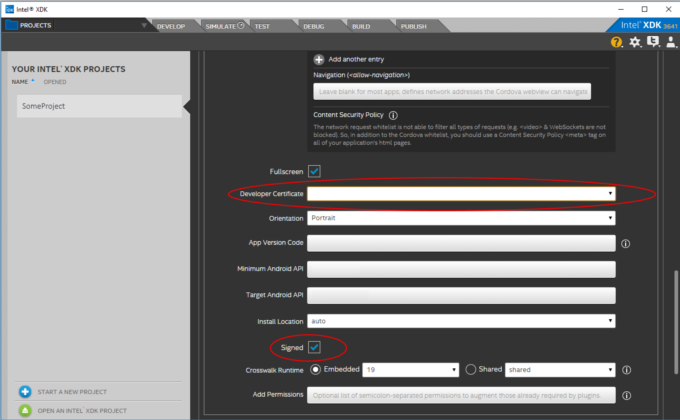Click the vertical scrollbar in settings panel
The image size is (680, 420).
point(676,322)
